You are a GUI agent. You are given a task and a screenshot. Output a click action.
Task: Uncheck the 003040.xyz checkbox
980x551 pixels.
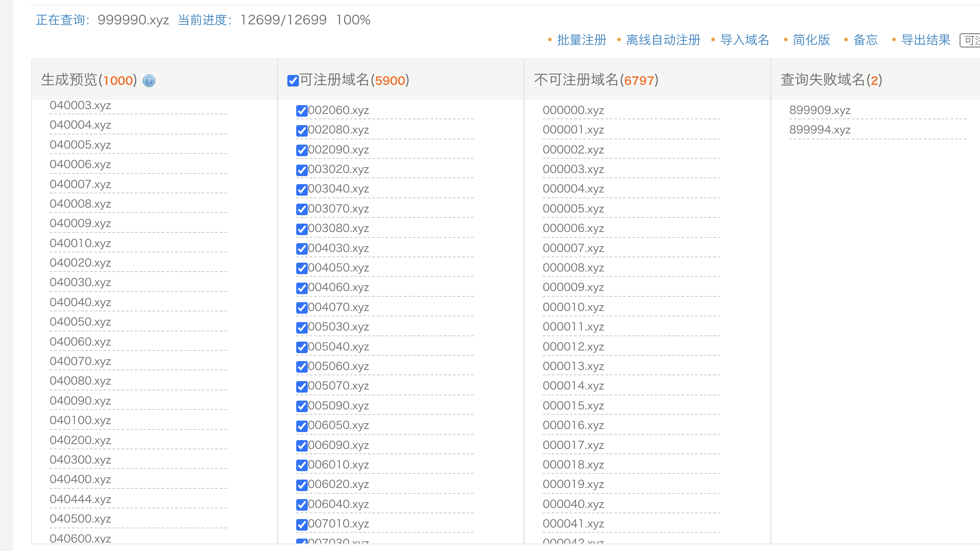coord(302,189)
